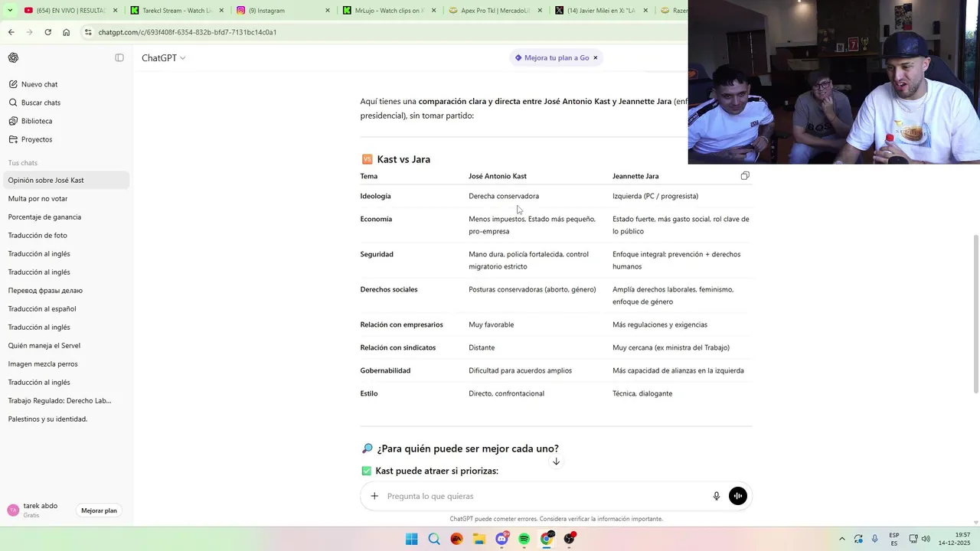Open the tarek abdo account menu

tap(38, 510)
